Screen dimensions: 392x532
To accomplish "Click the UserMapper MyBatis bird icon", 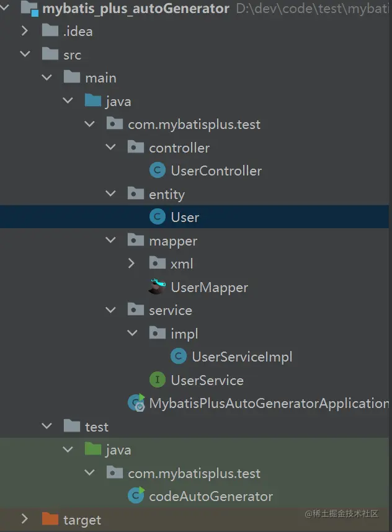I will pos(157,286).
